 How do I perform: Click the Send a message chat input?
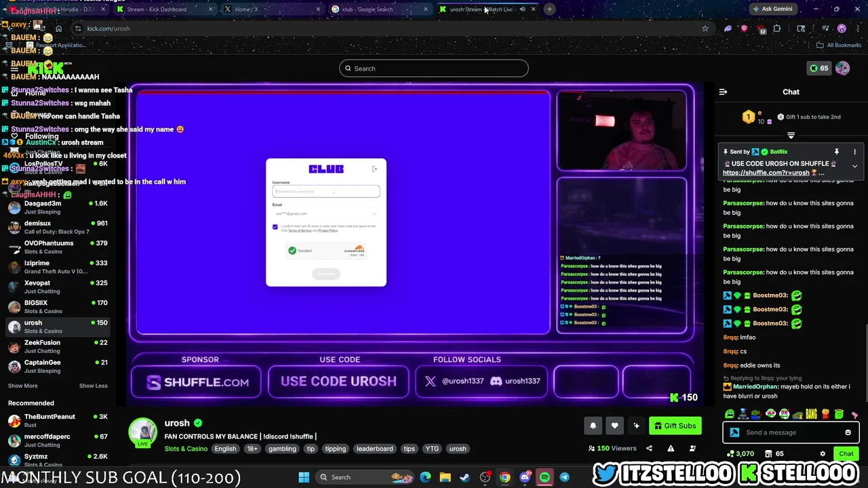790,432
